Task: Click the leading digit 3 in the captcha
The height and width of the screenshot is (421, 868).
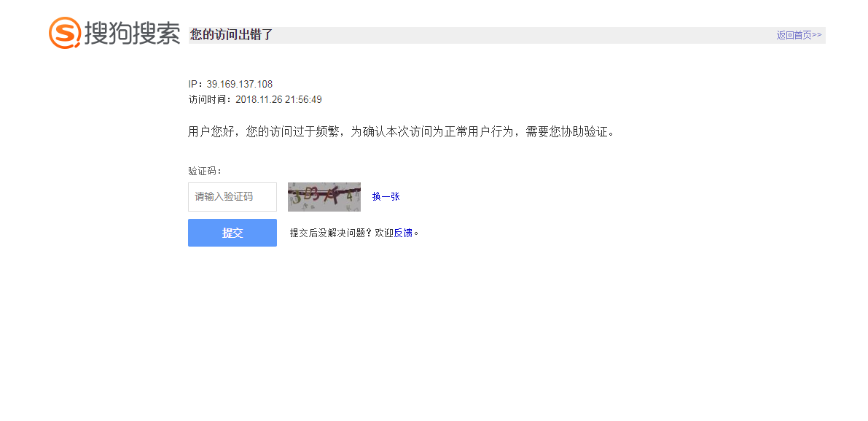Action: 297,195
